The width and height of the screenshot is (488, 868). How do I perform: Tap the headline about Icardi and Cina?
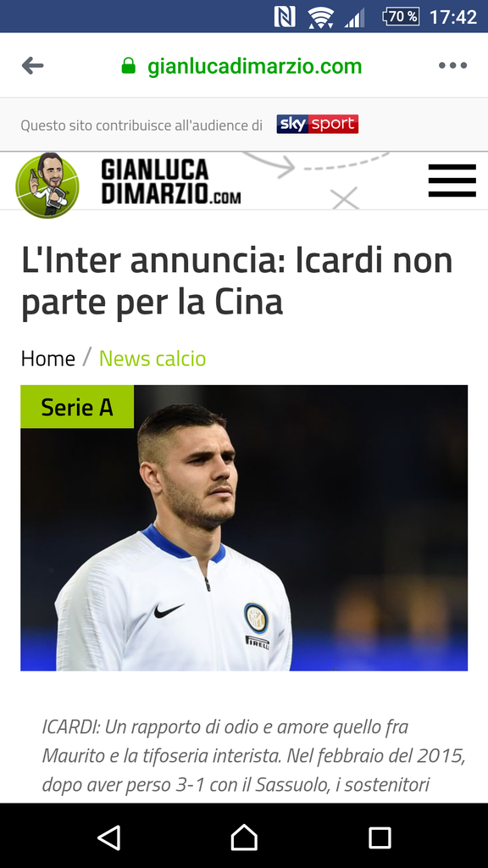(237, 281)
